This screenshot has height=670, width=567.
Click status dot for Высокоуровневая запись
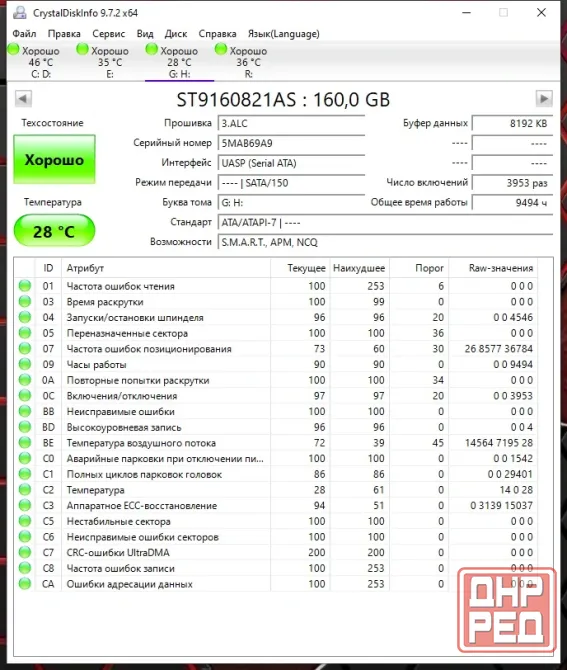(x=25, y=426)
